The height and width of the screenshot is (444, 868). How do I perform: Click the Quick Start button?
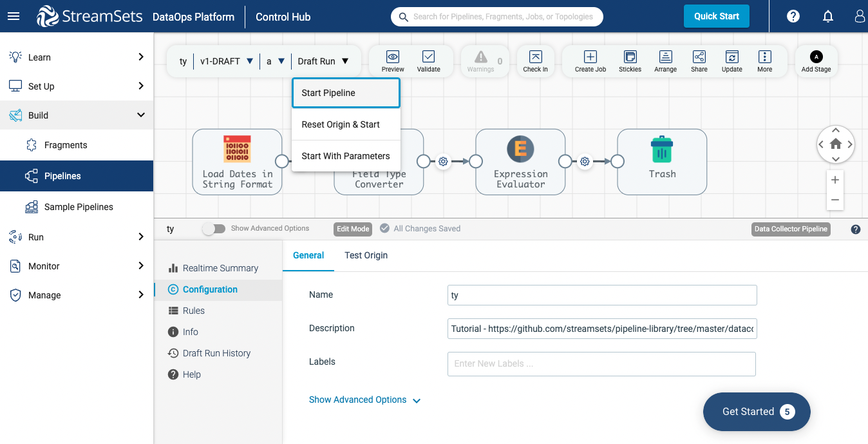[717, 16]
